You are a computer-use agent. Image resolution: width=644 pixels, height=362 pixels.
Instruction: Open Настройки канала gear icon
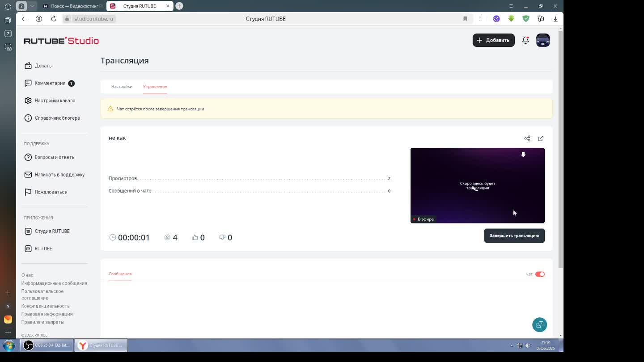tap(28, 101)
